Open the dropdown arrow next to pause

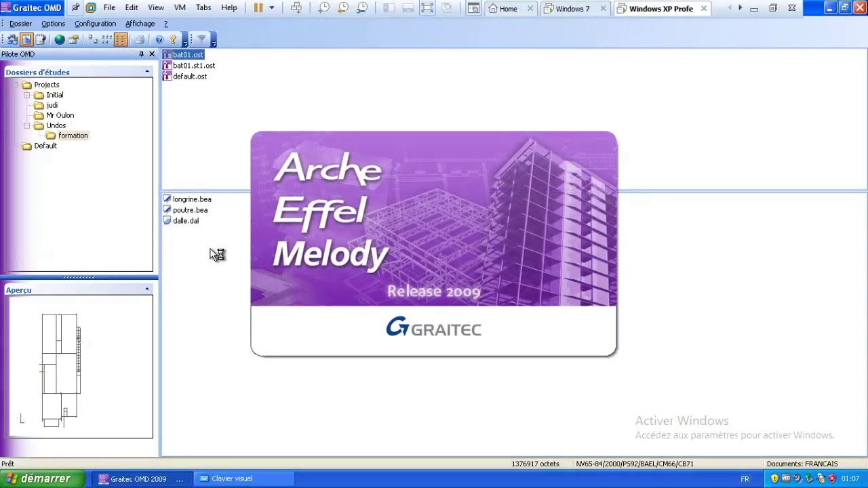pyautogui.click(x=271, y=8)
